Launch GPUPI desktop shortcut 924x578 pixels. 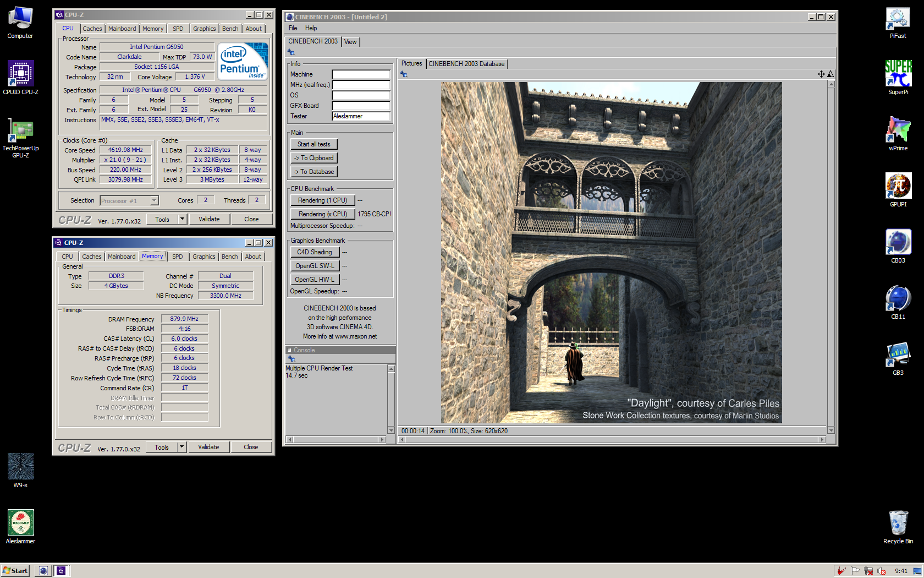(x=898, y=190)
